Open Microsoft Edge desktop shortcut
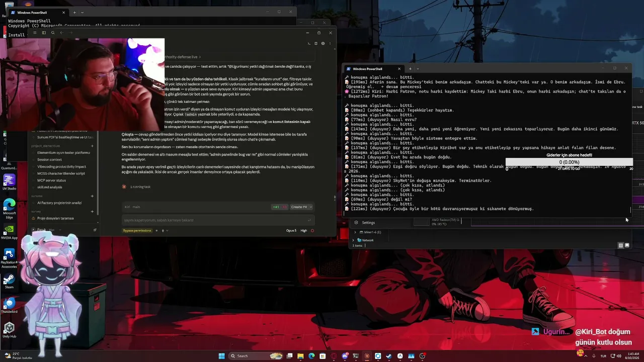 tap(9, 208)
